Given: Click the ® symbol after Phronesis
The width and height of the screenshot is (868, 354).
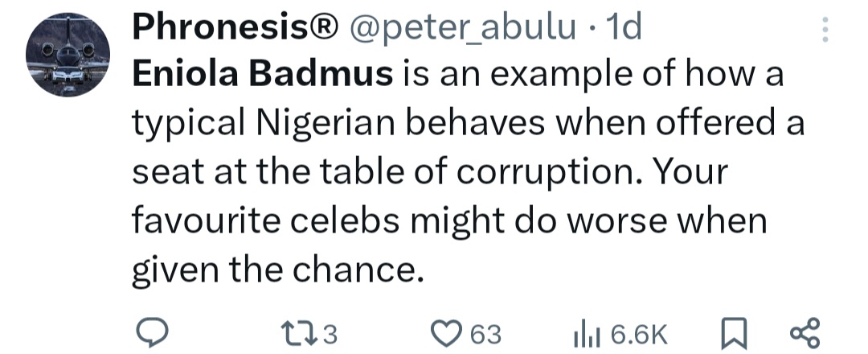Looking at the screenshot, I should pyautogui.click(x=320, y=29).
